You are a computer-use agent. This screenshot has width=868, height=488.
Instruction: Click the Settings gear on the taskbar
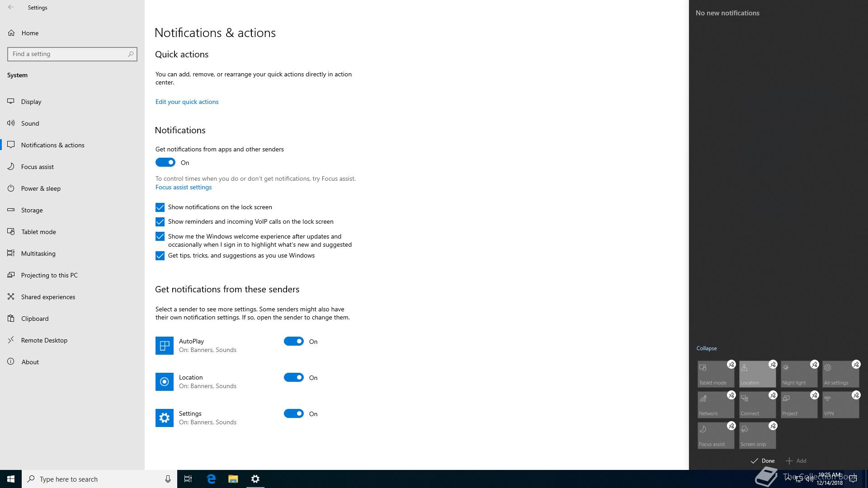(255, 479)
